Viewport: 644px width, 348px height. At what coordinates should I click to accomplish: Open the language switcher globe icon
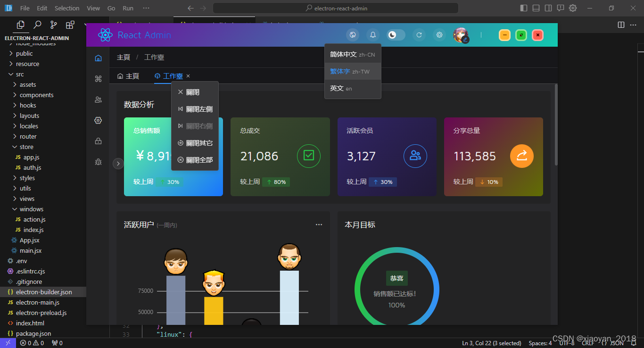click(352, 35)
